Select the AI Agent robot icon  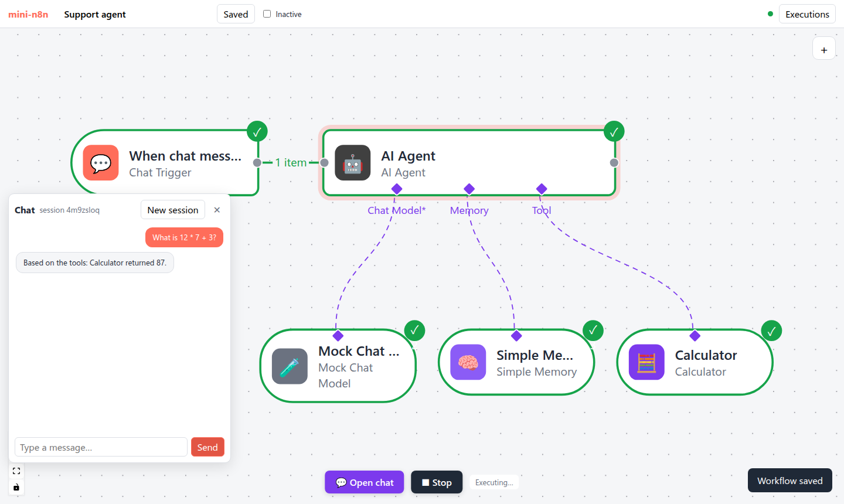click(353, 162)
